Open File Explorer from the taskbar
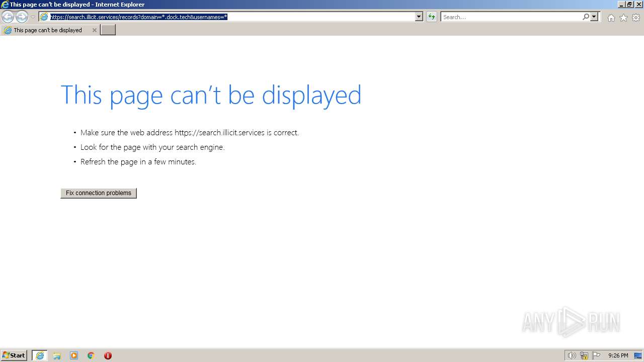Viewport: 644px width, 362px height. [57, 355]
